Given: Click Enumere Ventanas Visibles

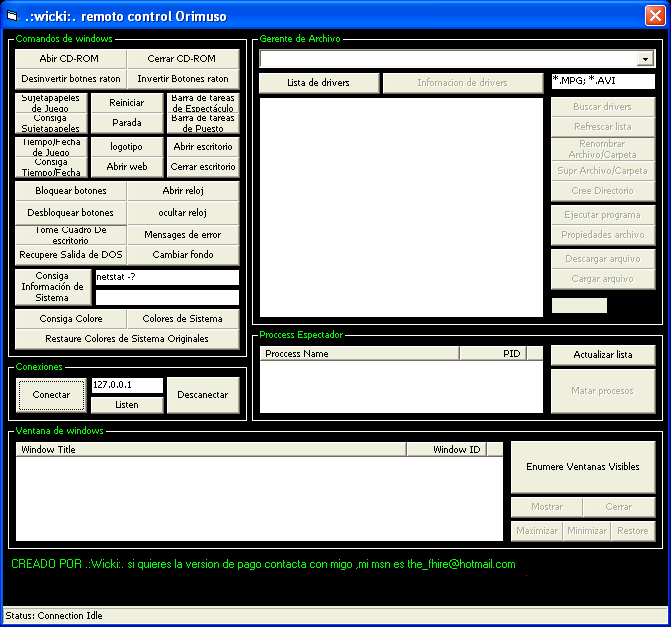Looking at the screenshot, I should click(x=582, y=467).
